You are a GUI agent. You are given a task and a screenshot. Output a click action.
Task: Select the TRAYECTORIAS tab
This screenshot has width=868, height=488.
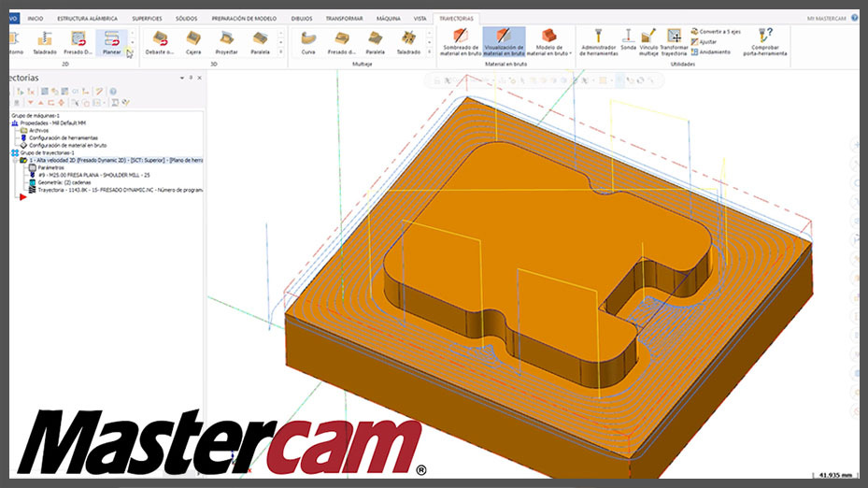click(x=456, y=19)
